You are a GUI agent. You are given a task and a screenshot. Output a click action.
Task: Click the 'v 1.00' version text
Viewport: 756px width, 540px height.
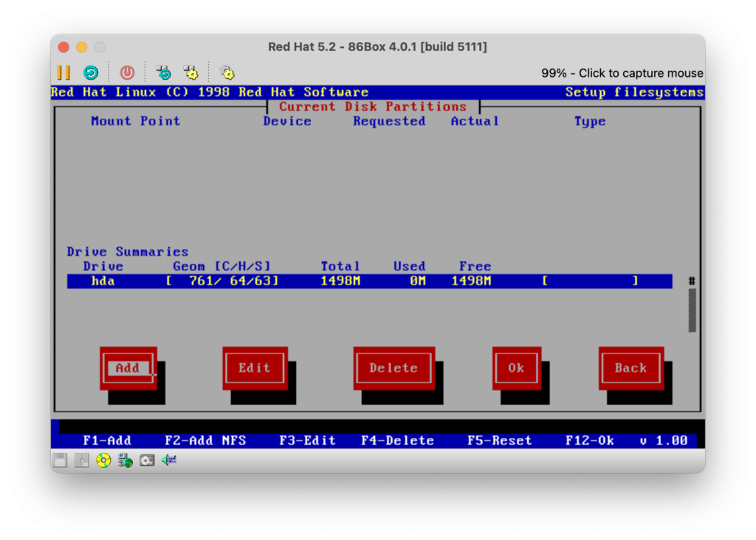664,440
